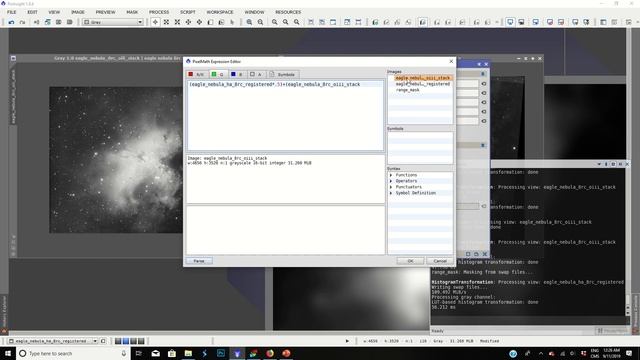Screen dimensions: 640x360
Task: Click the dark monitor icon beside highlighted one
Action: 521,22
